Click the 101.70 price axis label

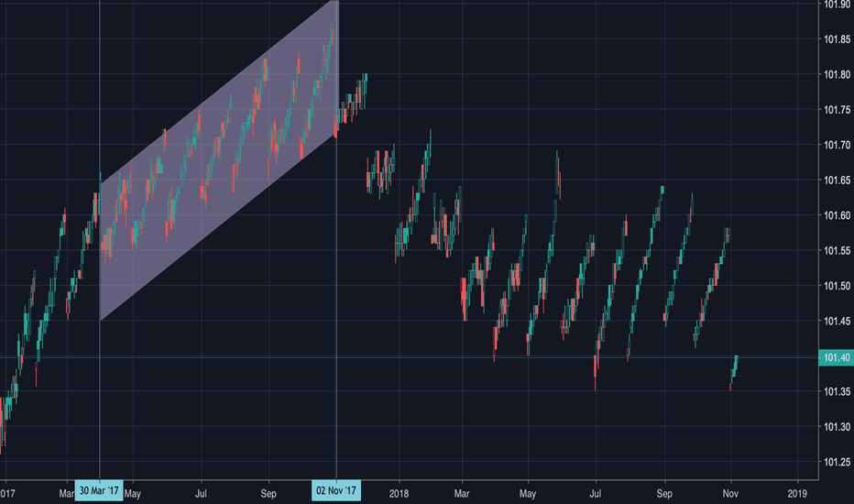tap(837, 145)
